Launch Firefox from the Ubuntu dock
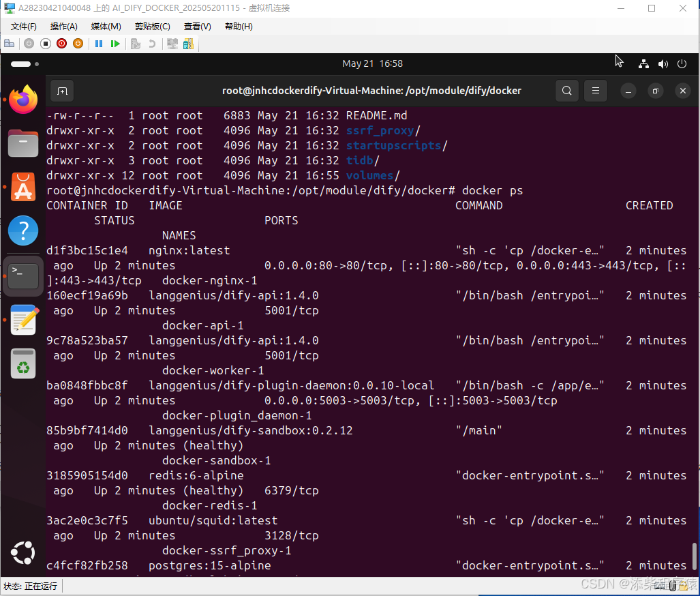 [x=23, y=99]
